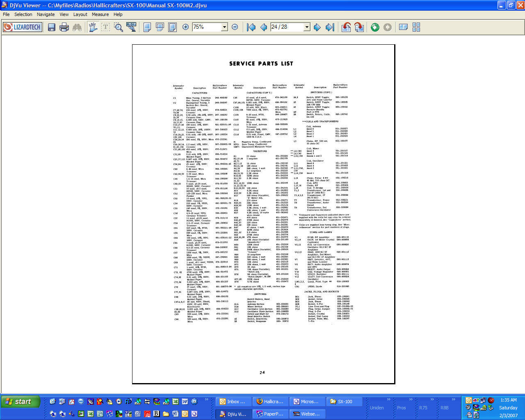
Task: Activate the magnifier zoom tool
Action: coord(119,27)
